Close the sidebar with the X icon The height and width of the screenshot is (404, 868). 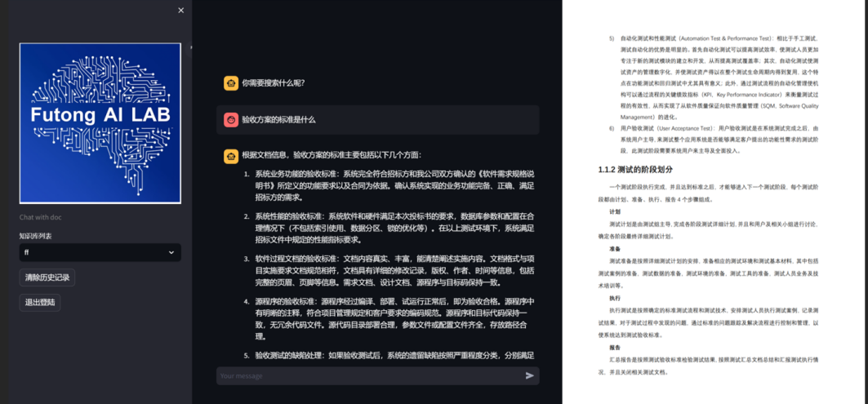(180, 11)
